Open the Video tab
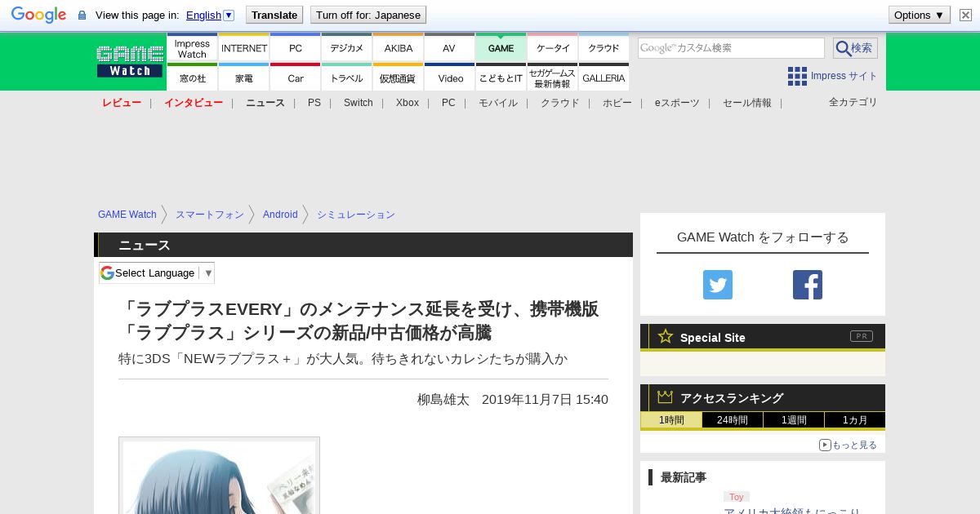The width and height of the screenshot is (980, 514). click(450, 77)
